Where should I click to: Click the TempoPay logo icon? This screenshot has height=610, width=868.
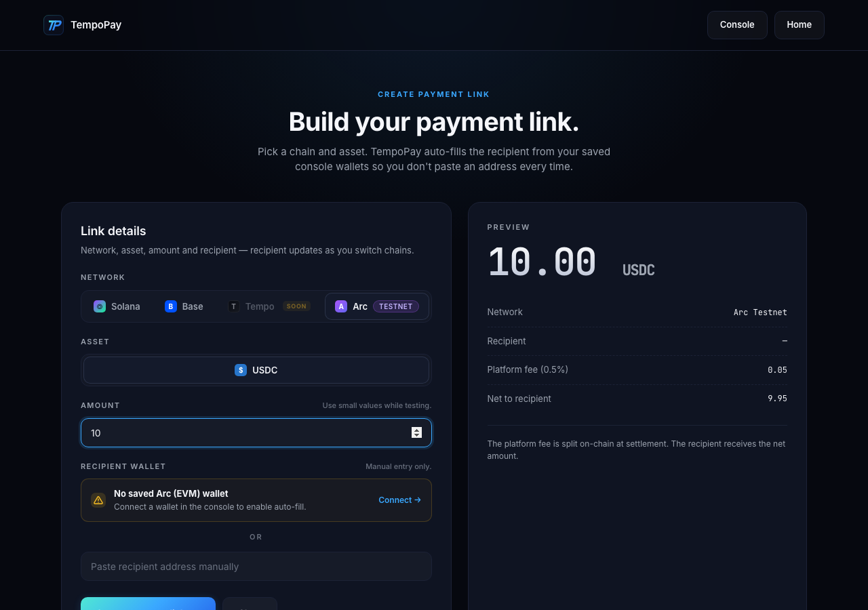[x=54, y=25]
